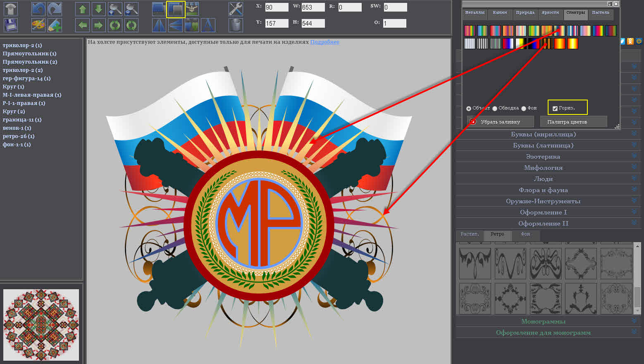Image resolution: width=644 pixels, height=364 pixels.
Task: Expand the Оружие-Инструменты section
Action: tap(548, 201)
